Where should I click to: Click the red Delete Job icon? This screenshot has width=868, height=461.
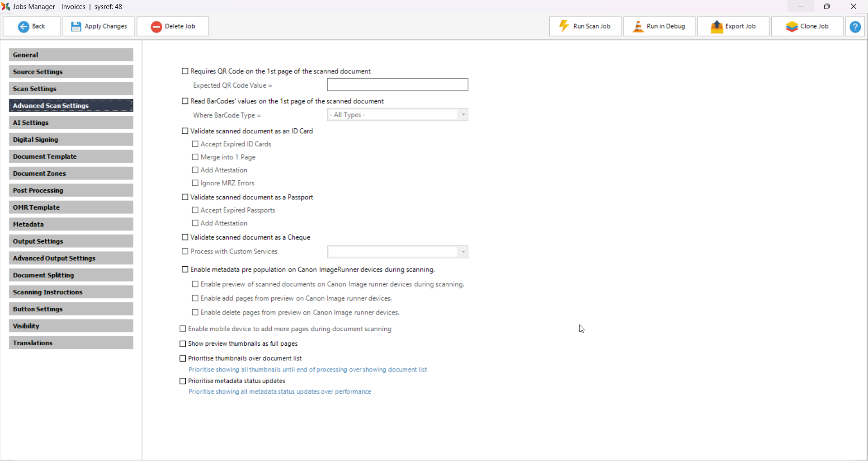coord(156,27)
